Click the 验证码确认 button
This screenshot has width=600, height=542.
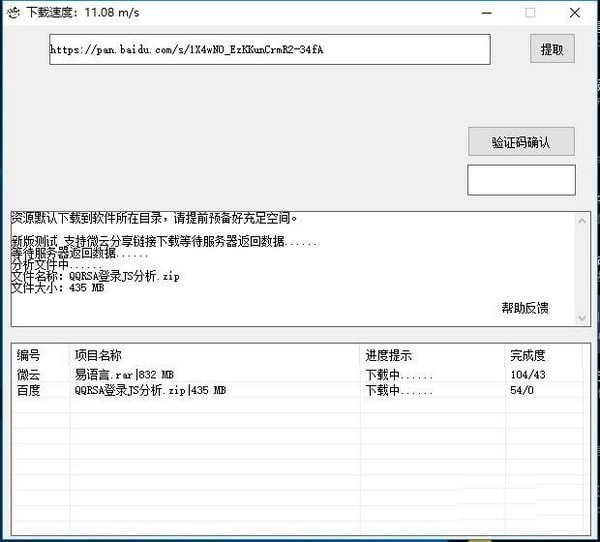click(521, 142)
